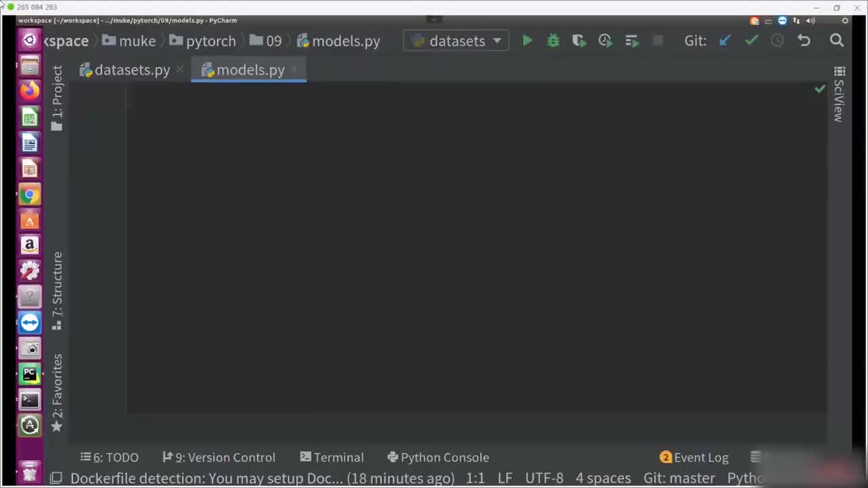868x488 pixels.
Task: Open Ubuntu dash from dock
Action: tap(29, 40)
